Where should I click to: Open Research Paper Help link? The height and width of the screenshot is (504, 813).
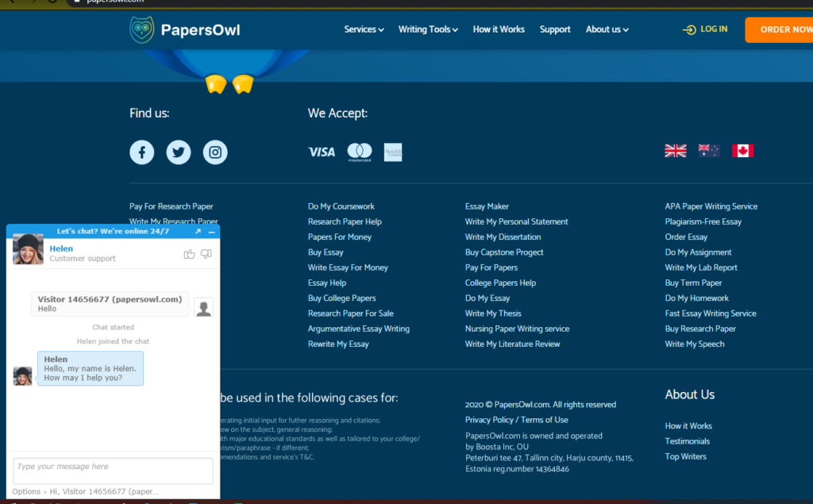tap(345, 221)
